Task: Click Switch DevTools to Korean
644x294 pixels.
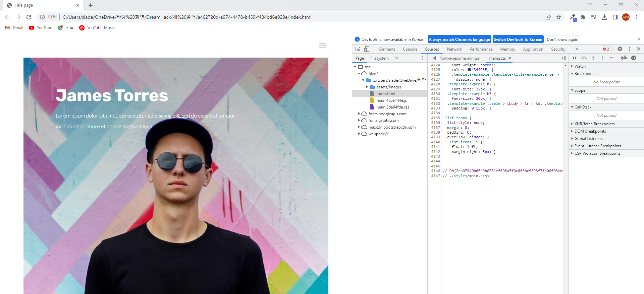Action: point(518,40)
